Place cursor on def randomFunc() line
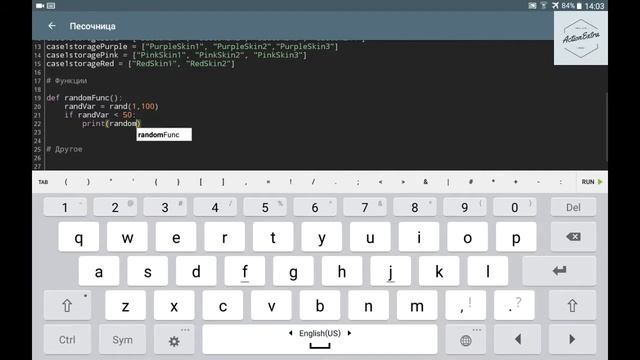The image size is (640, 360). click(x=84, y=98)
